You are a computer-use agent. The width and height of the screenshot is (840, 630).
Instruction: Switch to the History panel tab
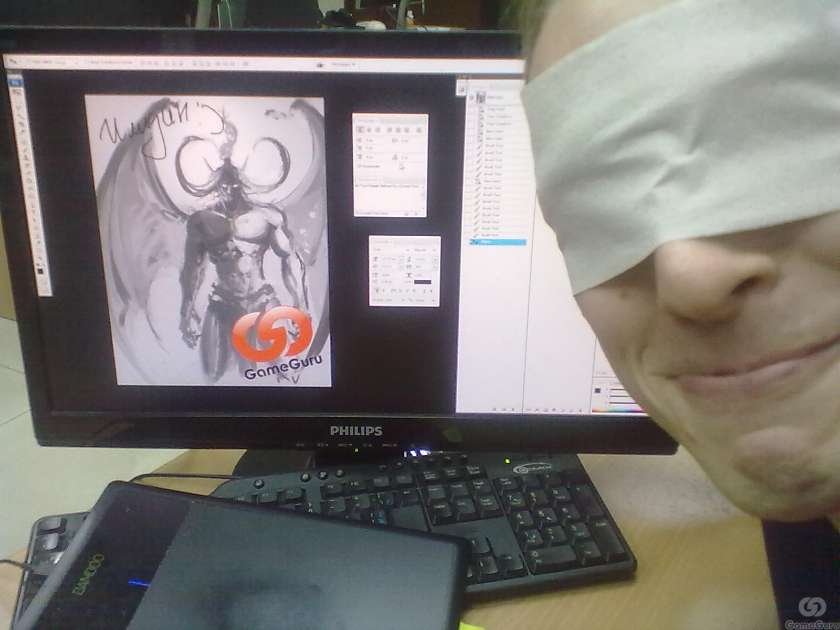click(478, 88)
